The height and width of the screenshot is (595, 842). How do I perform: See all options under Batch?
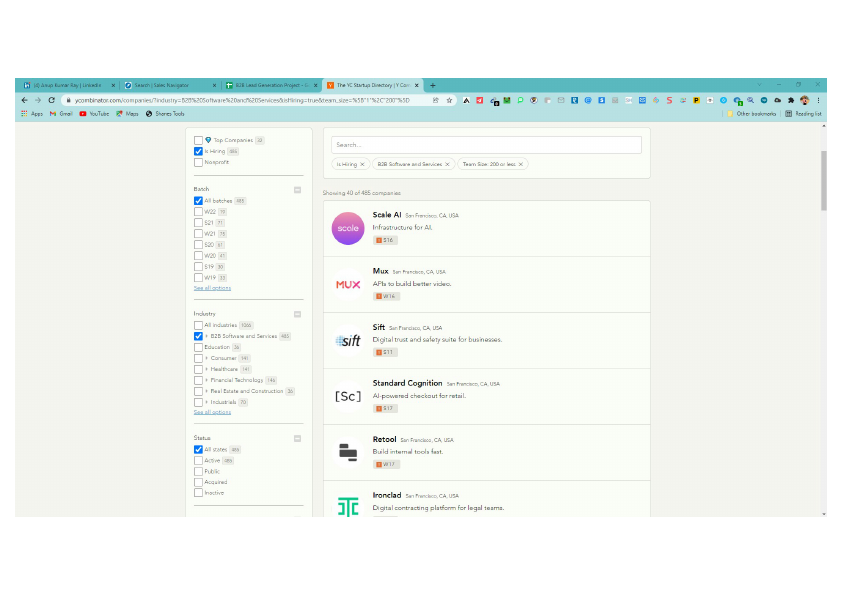tap(212, 288)
